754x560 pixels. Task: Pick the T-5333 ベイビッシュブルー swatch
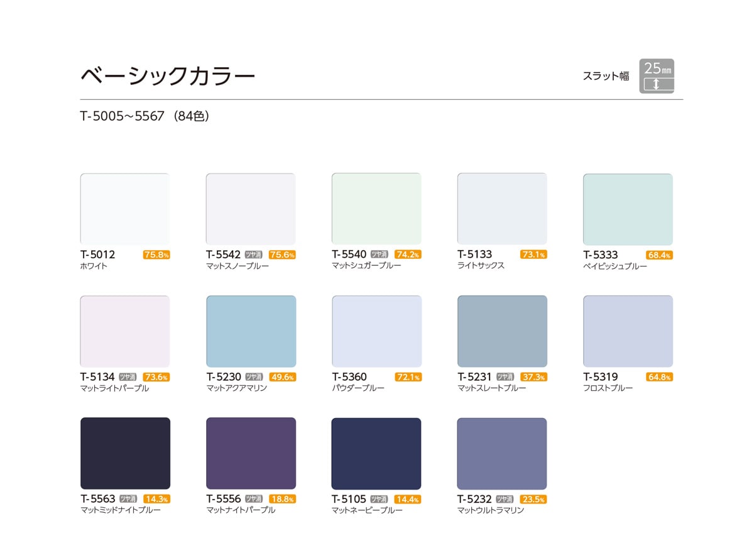point(628,209)
